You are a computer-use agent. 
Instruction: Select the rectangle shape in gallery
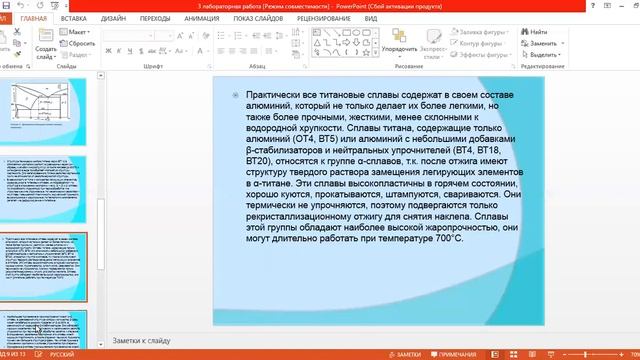point(347,33)
